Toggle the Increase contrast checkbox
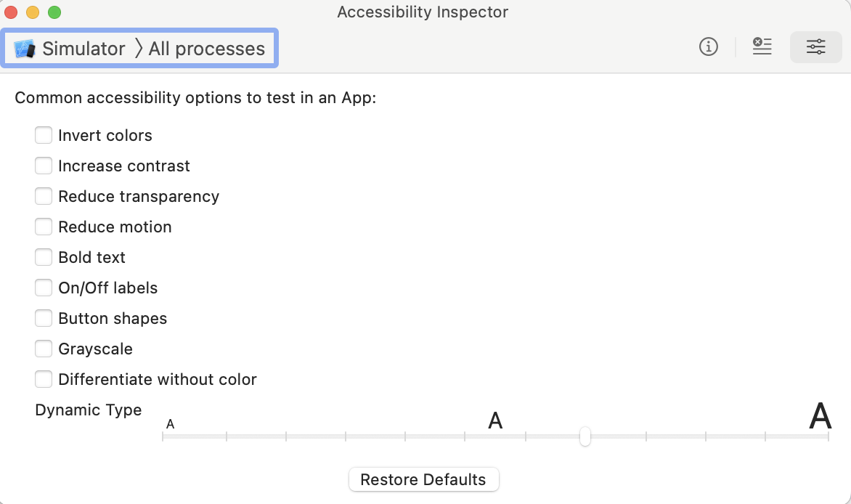Image resolution: width=851 pixels, height=504 pixels. (x=44, y=166)
